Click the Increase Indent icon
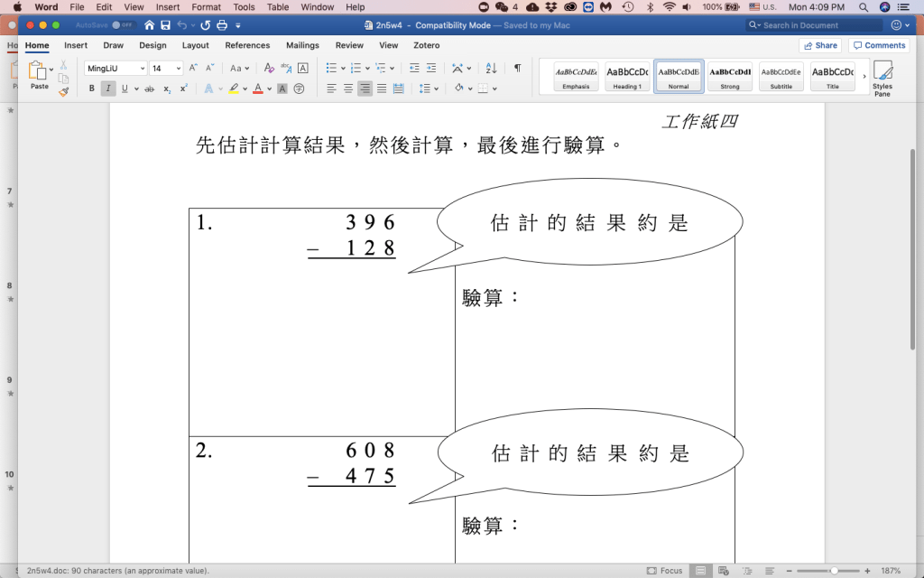 [431, 69]
